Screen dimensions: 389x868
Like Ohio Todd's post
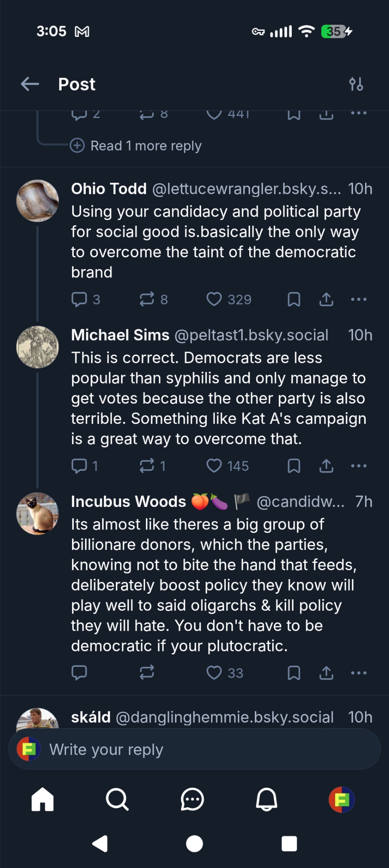(214, 299)
